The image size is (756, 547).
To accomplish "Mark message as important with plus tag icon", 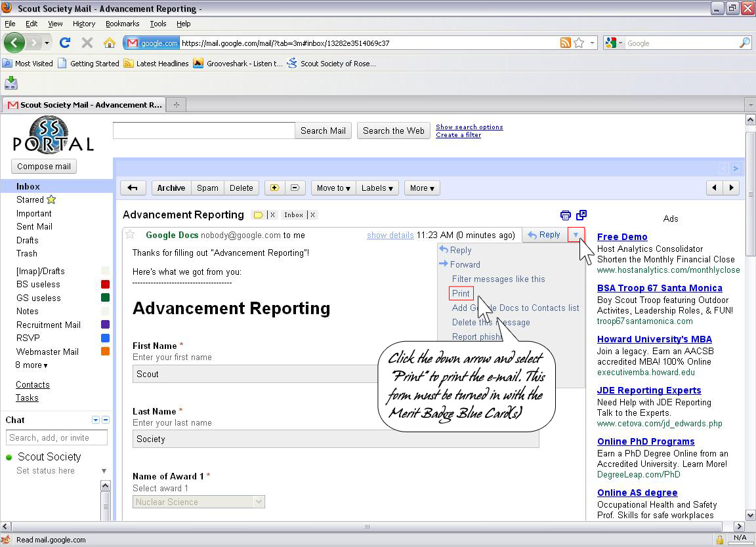I will pyautogui.click(x=274, y=188).
